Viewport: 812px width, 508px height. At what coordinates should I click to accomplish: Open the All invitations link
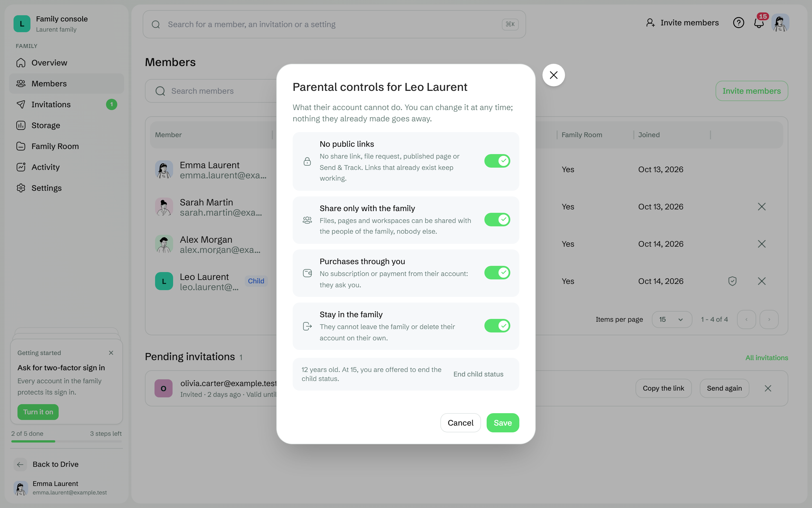767,358
